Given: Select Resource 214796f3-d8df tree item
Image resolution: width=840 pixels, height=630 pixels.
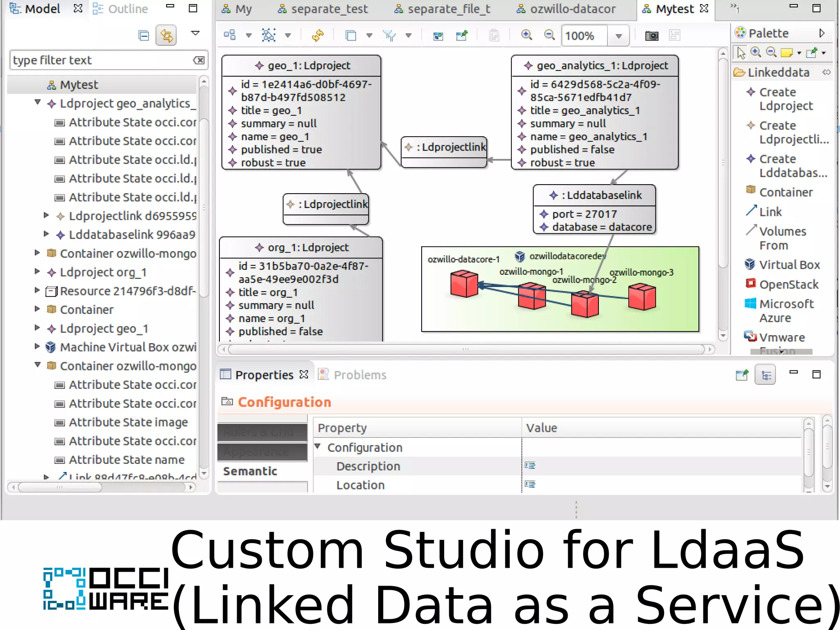Looking at the screenshot, I should point(121,291).
